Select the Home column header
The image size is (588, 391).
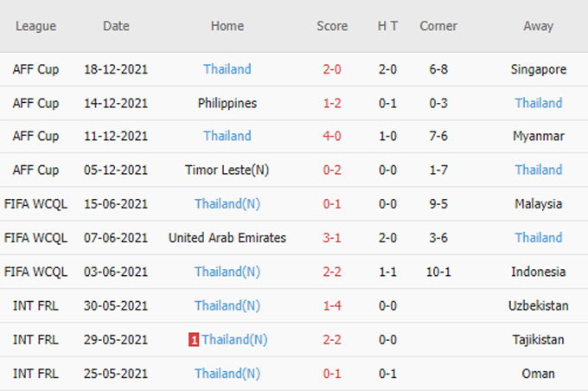(227, 26)
